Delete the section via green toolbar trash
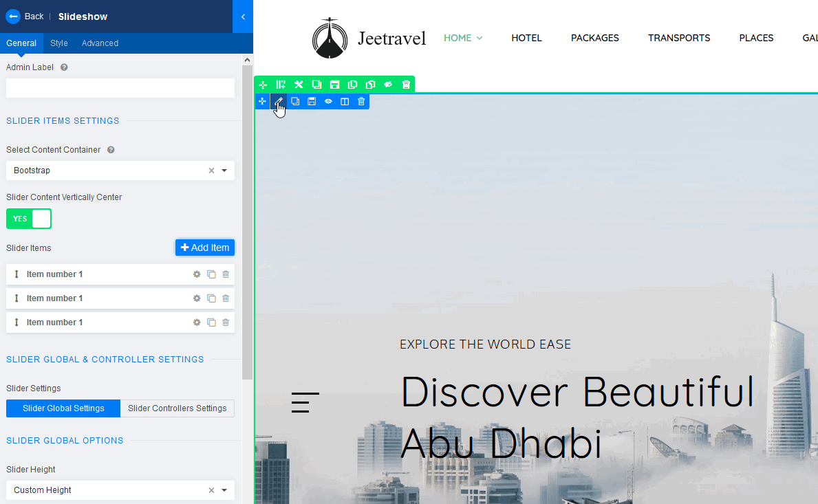Screen dimensions: 818x504 (406, 85)
